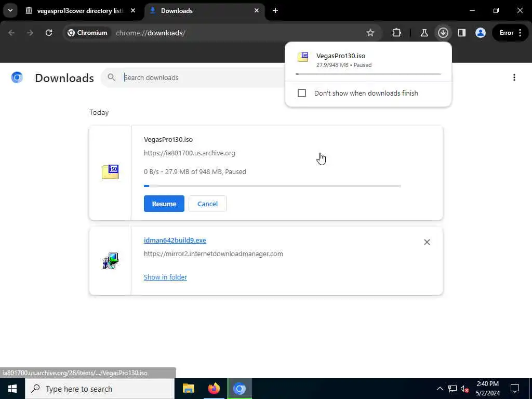Click the VegasPro130.iso page progress bar
The width and height of the screenshot is (532, 399).
point(272,186)
